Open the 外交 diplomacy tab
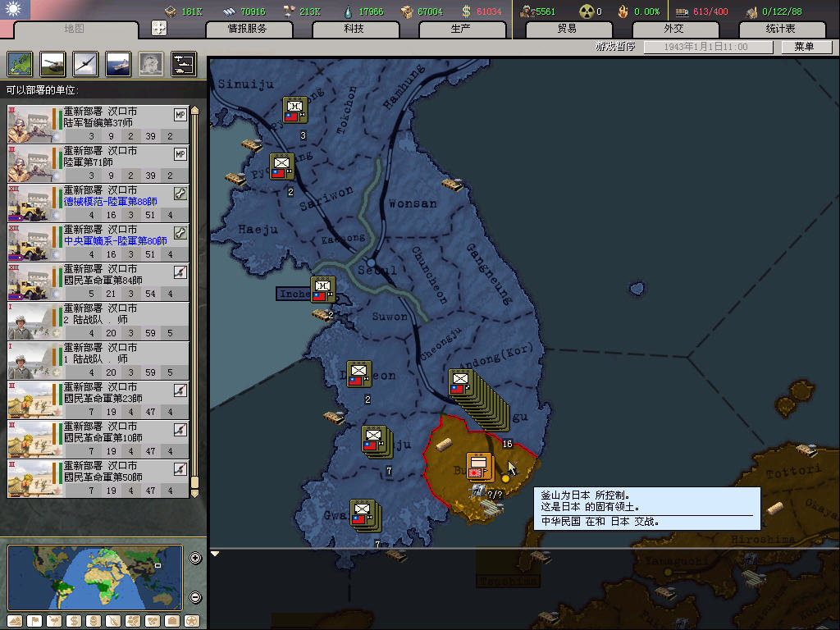 673,29
